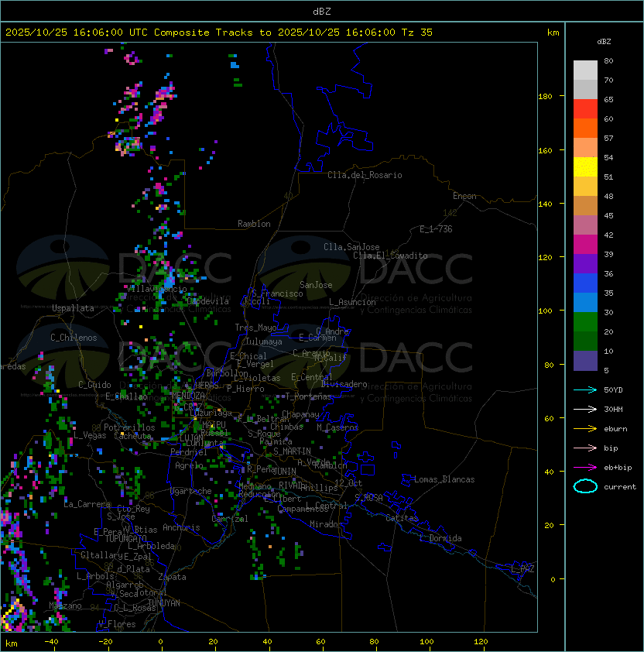Pick the light blue 30–35 dBZ swatch
Screen dimensions: 644x652
[x=585, y=302]
